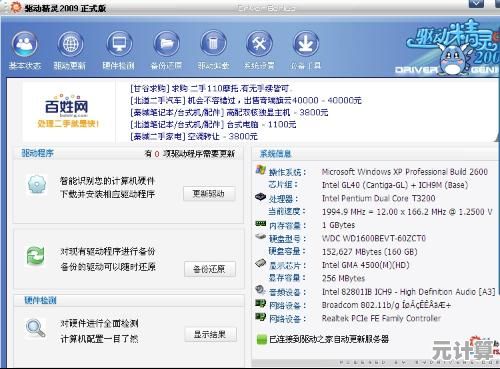Click the speaker icon next to 音频设备
Screen dimensions: 500x369
260,290
